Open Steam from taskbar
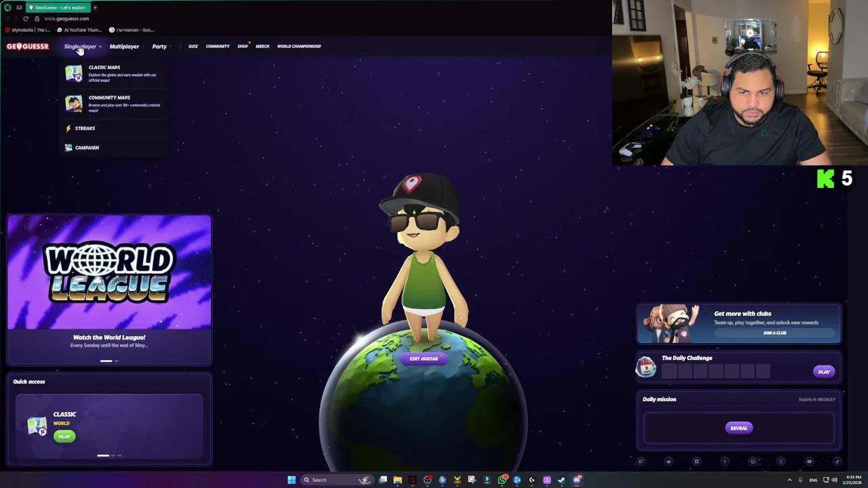Screen dimensions: 868x488 (561, 480)
